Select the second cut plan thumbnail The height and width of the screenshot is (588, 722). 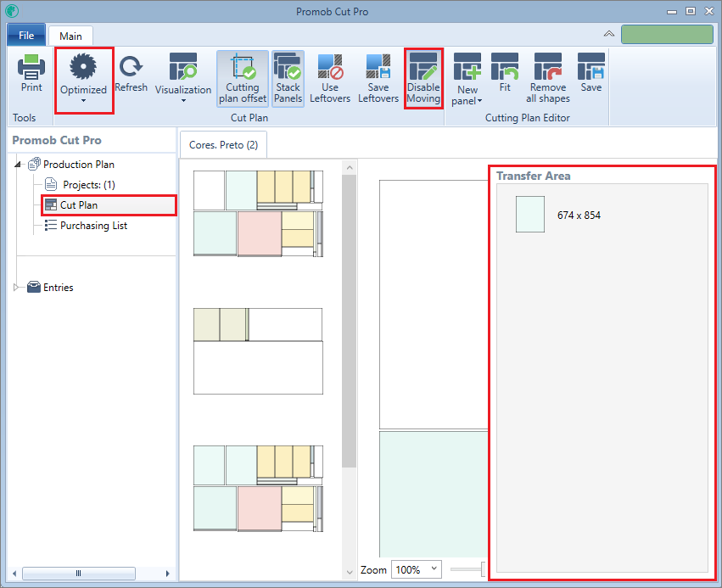pyautogui.click(x=258, y=351)
